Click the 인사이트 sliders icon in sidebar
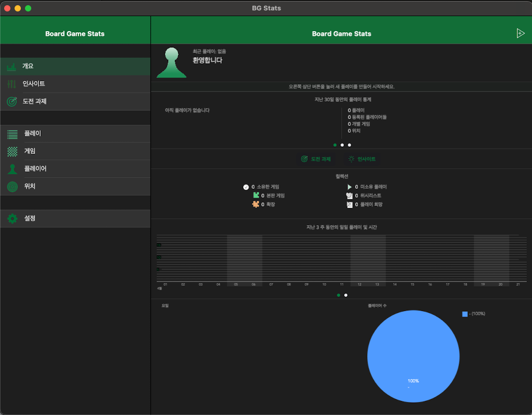The image size is (532, 415). [x=11, y=84]
